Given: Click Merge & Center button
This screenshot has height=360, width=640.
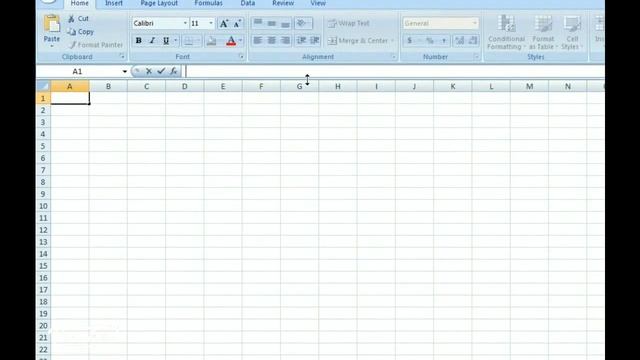Looking at the screenshot, I should pyautogui.click(x=358, y=41).
